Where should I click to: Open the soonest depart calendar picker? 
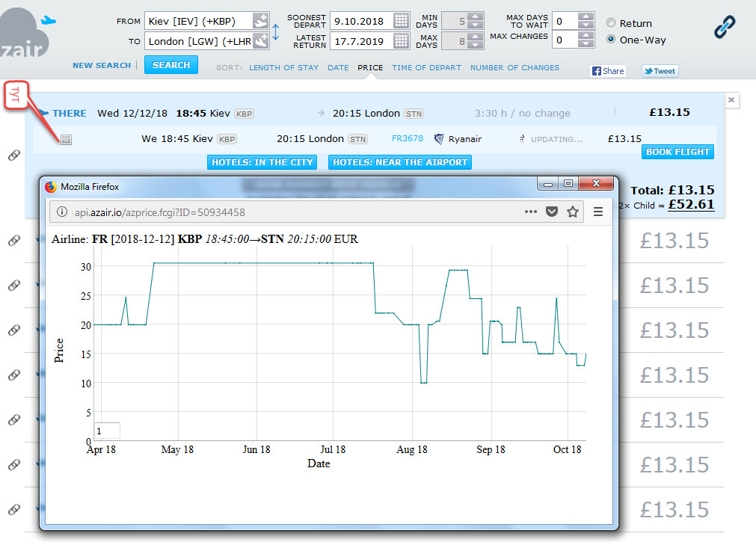coord(402,21)
